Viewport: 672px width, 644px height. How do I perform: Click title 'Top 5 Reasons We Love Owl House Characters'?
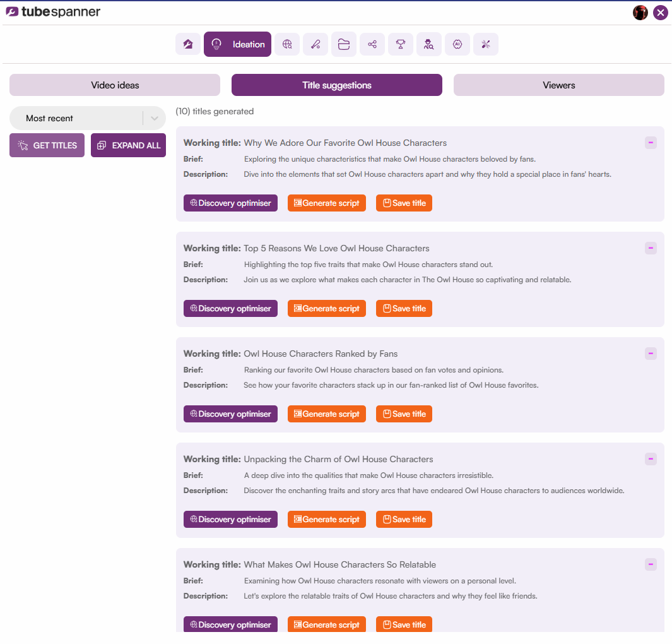coord(336,248)
